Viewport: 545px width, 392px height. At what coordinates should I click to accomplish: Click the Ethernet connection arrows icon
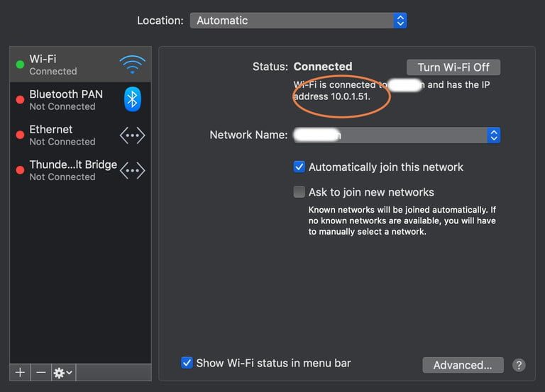tap(132, 135)
